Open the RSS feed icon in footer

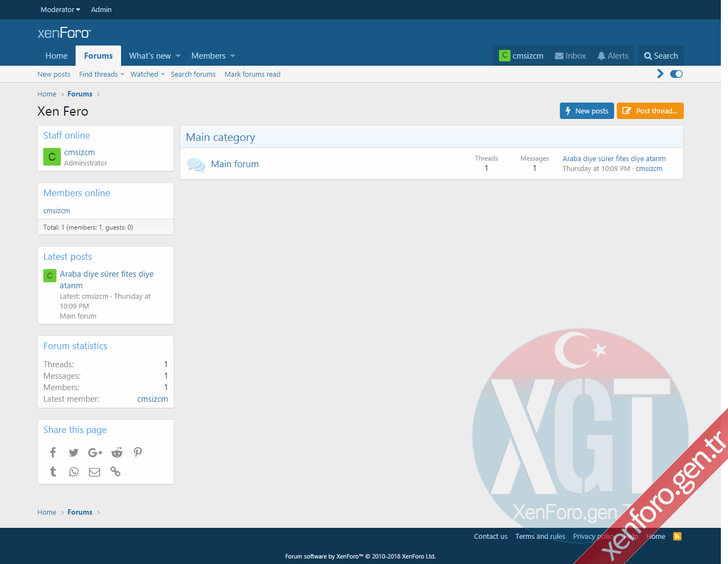[677, 536]
